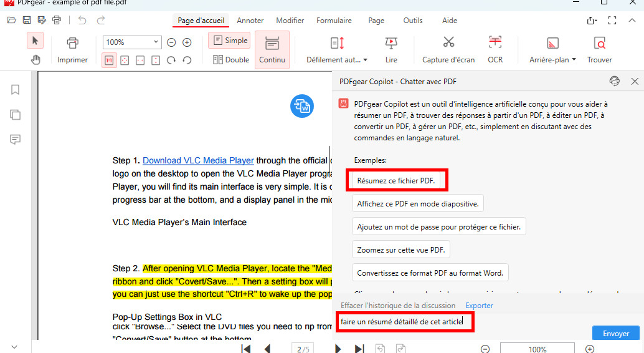
Task: Open the comments sidebar panel
Action: pyautogui.click(x=15, y=140)
